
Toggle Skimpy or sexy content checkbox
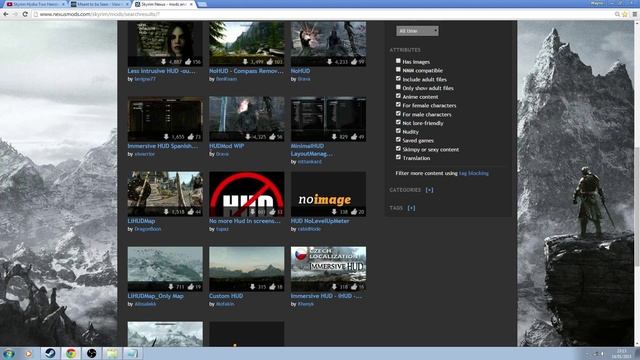coord(398,149)
